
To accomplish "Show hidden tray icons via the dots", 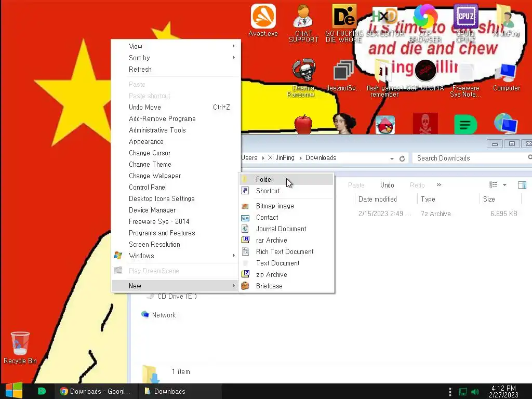I will [450, 392].
